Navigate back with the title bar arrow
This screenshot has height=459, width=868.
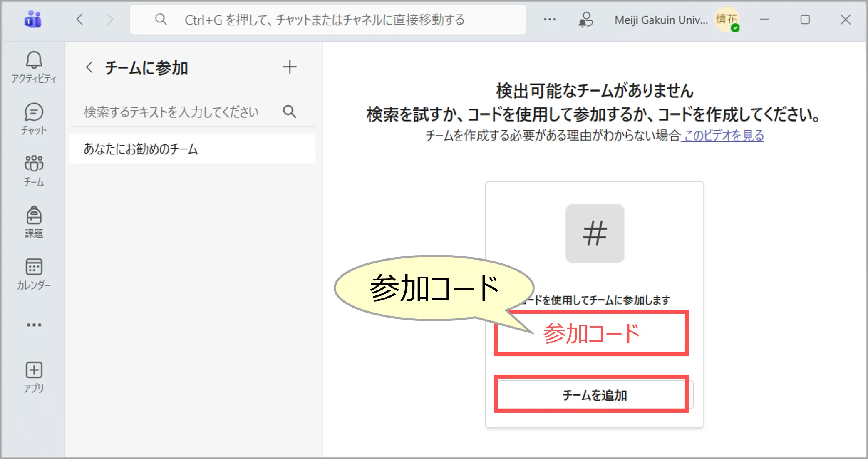pos(80,20)
